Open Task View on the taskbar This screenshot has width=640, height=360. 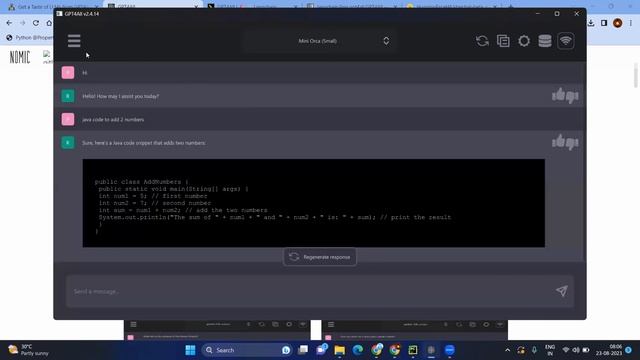pyautogui.click(x=303, y=350)
